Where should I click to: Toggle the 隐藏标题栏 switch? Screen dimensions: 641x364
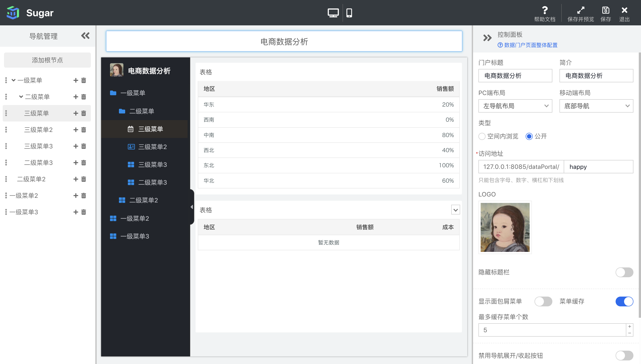[x=624, y=272]
